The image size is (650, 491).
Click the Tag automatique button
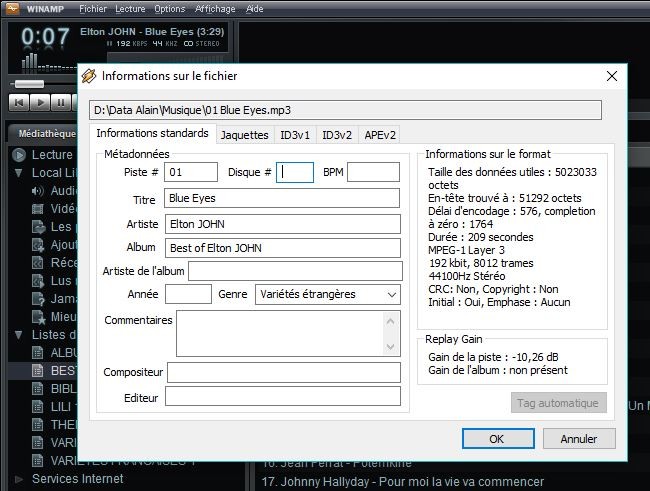point(558,403)
